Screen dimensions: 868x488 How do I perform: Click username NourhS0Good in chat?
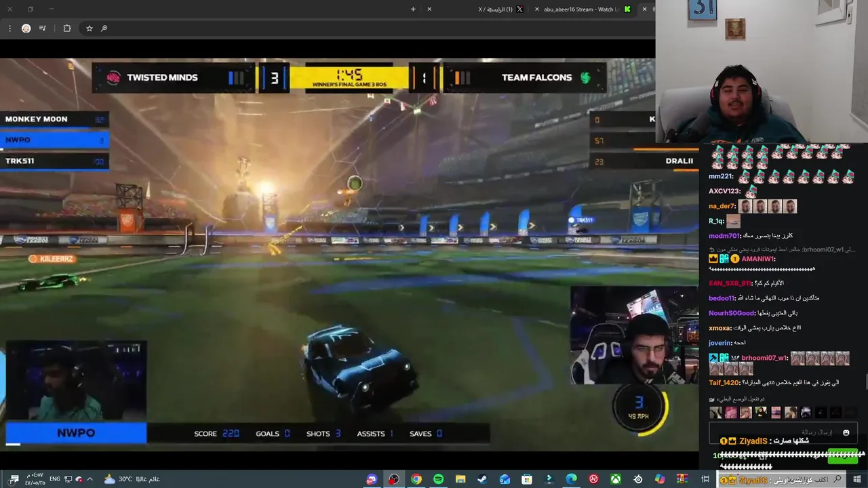point(732,313)
